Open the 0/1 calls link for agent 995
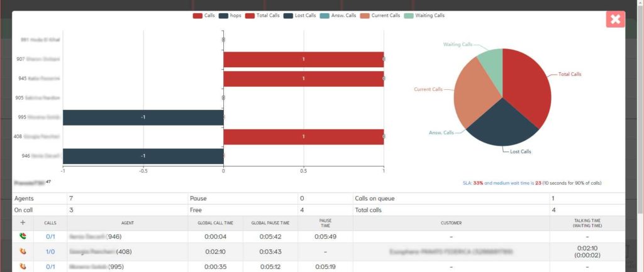 (x=50, y=266)
